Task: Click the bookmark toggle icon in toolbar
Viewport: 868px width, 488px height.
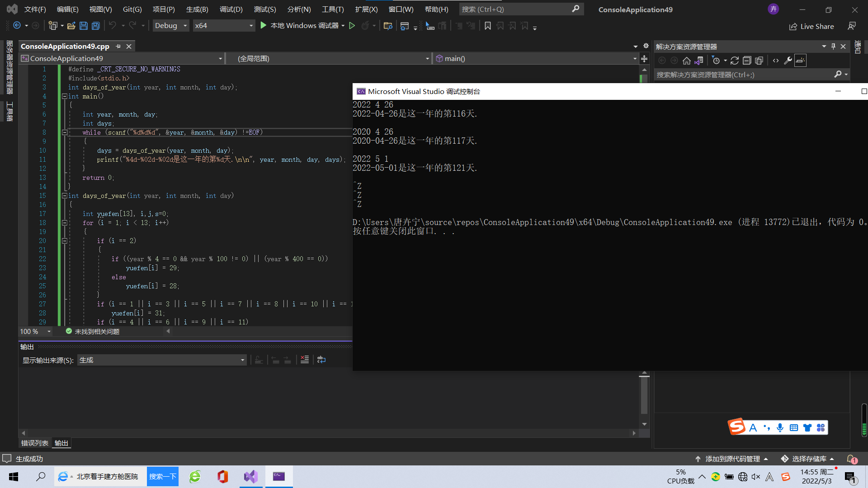Action: coord(487,26)
